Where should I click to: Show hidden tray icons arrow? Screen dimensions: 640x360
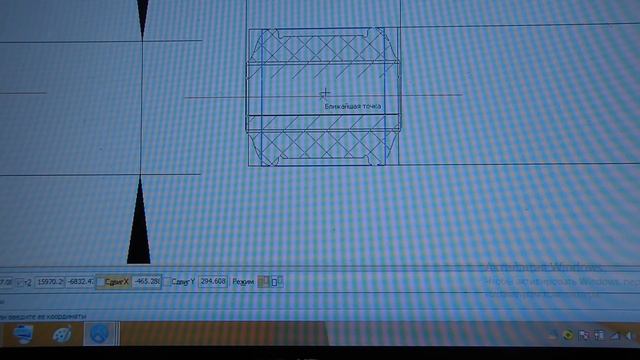point(553,336)
